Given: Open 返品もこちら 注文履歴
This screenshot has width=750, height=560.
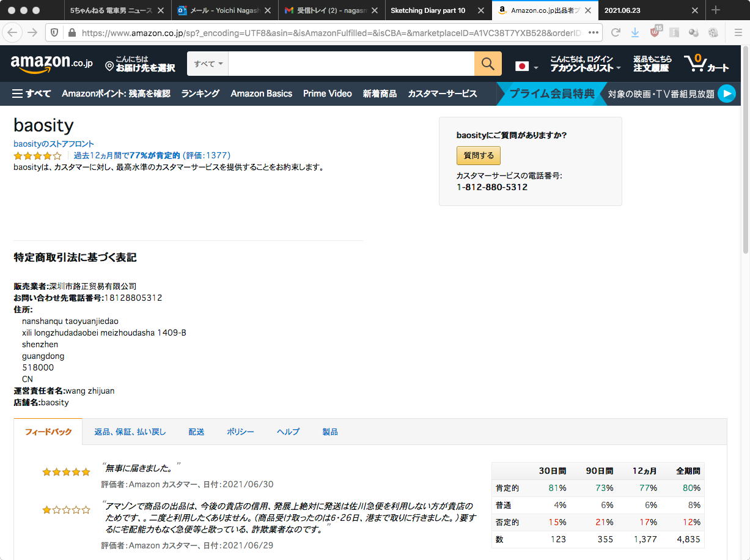Looking at the screenshot, I should (652, 64).
